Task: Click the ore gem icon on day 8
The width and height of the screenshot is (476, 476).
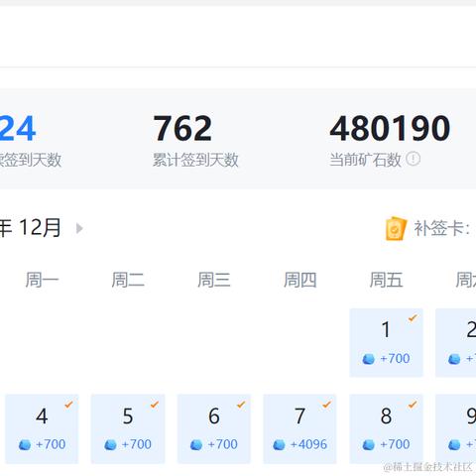Action: tap(369, 445)
